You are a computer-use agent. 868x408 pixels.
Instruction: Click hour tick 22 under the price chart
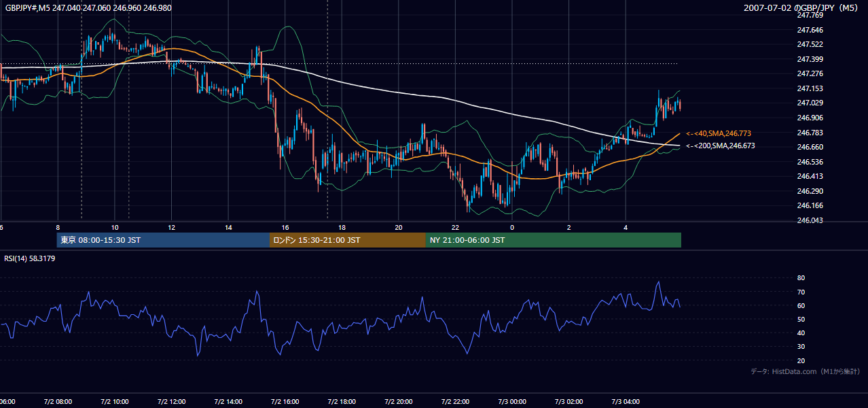point(455,228)
